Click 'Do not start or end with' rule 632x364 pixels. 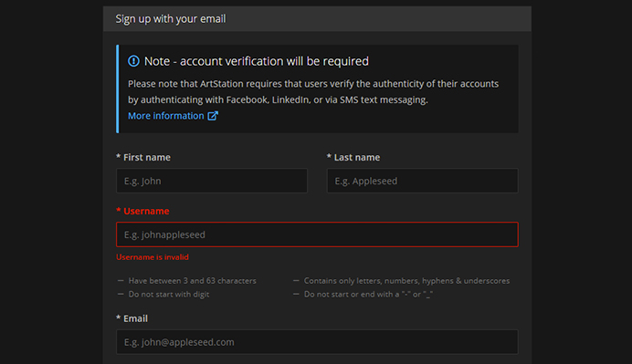pyautogui.click(x=368, y=295)
